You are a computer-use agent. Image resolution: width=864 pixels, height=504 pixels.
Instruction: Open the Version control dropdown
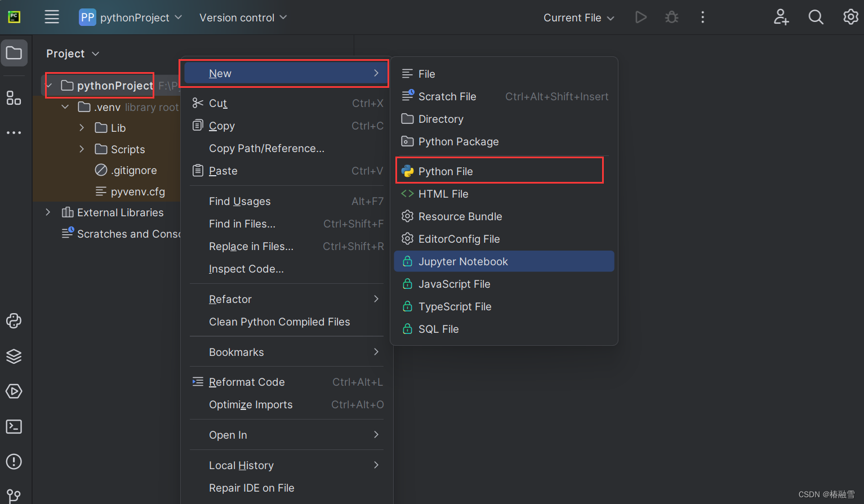[x=243, y=17]
